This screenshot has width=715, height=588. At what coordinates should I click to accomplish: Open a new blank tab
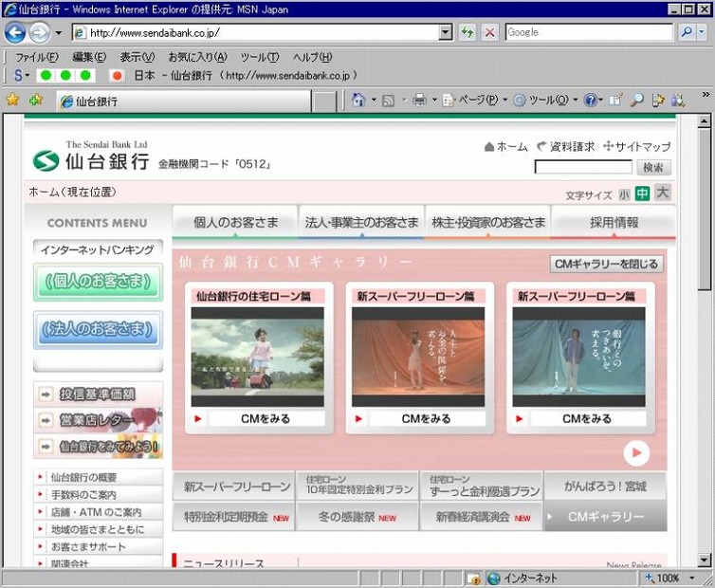coord(324,101)
